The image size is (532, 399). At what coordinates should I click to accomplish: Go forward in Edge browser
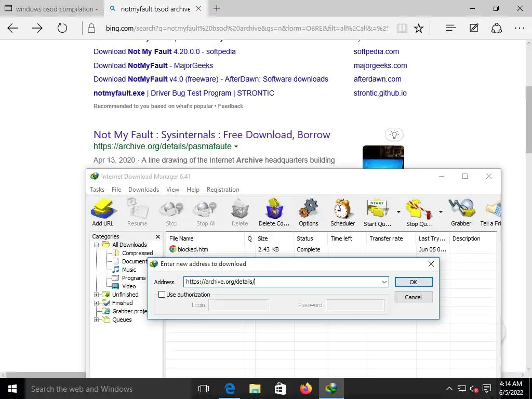[x=37, y=28]
